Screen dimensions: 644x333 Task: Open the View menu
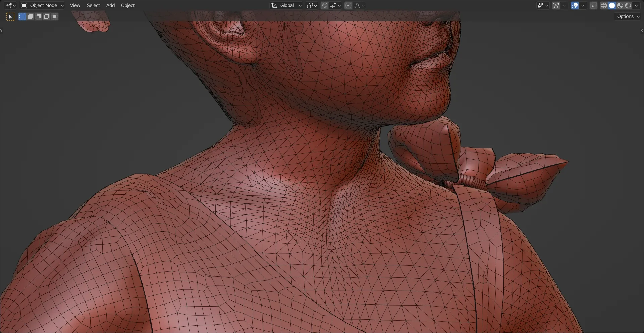[x=75, y=5]
